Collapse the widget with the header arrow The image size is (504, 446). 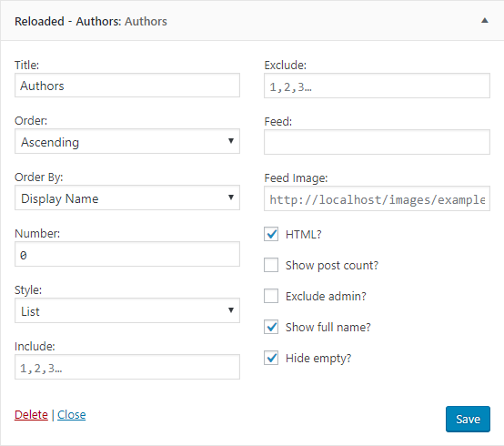click(484, 21)
